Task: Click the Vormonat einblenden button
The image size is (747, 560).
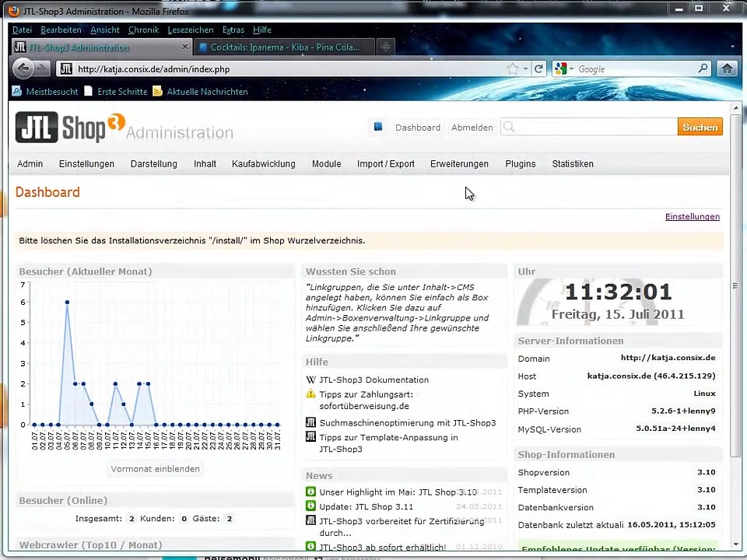Action: click(x=156, y=468)
